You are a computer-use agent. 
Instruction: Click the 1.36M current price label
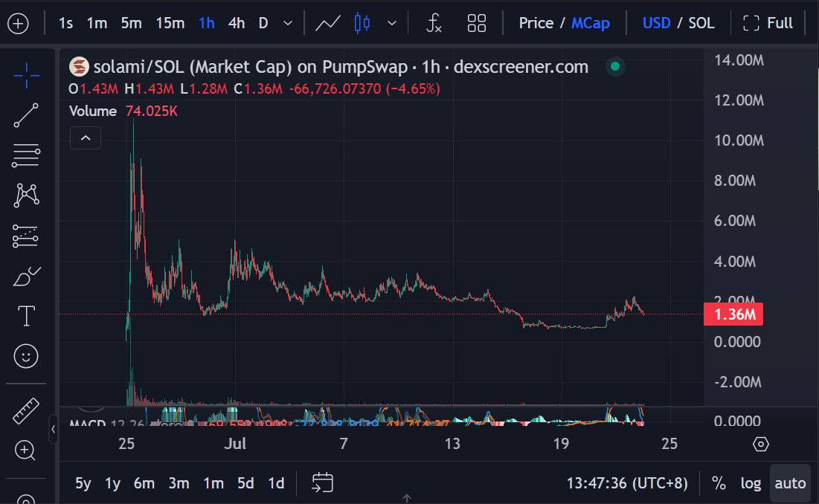tap(733, 314)
